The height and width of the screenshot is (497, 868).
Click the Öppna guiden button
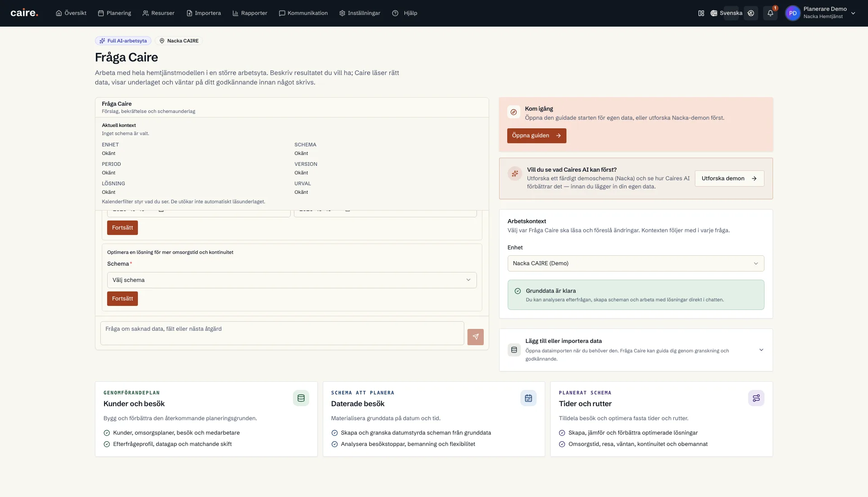[537, 136]
